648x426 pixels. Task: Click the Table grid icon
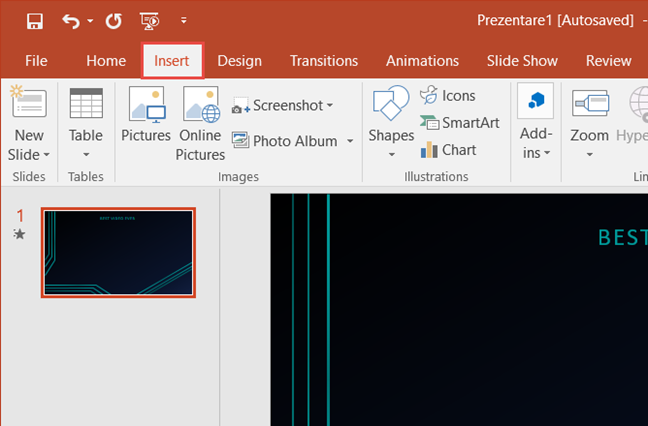[x=86, y=103]
